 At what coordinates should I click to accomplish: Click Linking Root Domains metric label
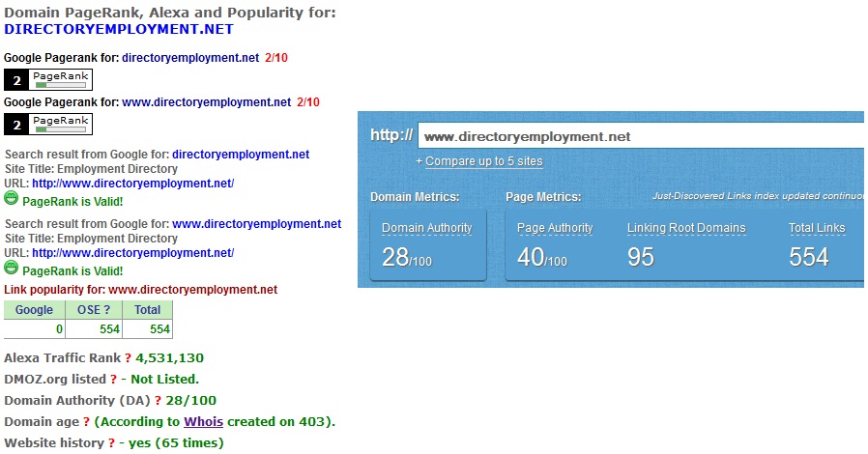(x=686, y=228)
